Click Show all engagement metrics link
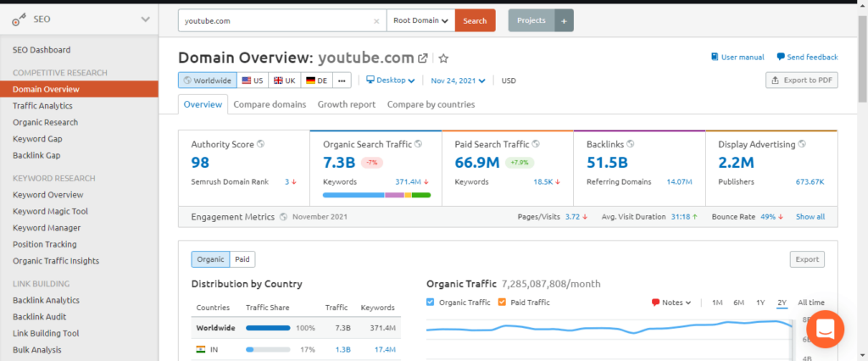The image size is (868, 361). tap(810, 216)
